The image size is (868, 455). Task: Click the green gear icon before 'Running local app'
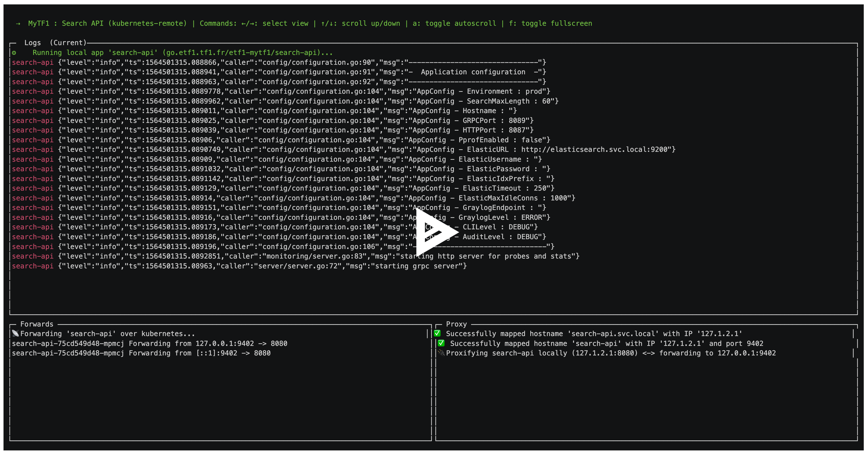tap(14, 53)
